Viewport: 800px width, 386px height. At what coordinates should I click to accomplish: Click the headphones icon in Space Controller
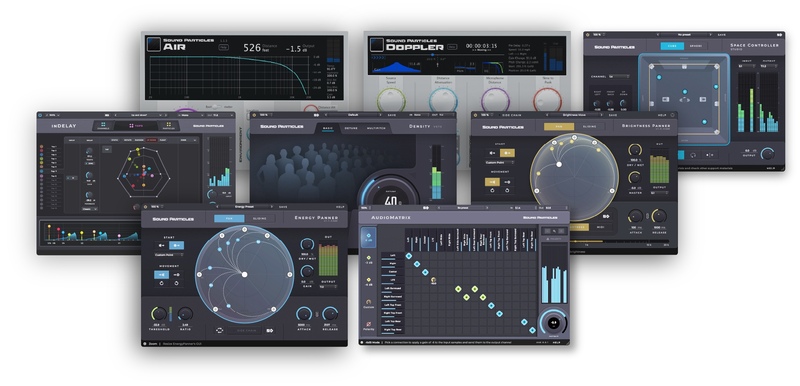point(693,155)
